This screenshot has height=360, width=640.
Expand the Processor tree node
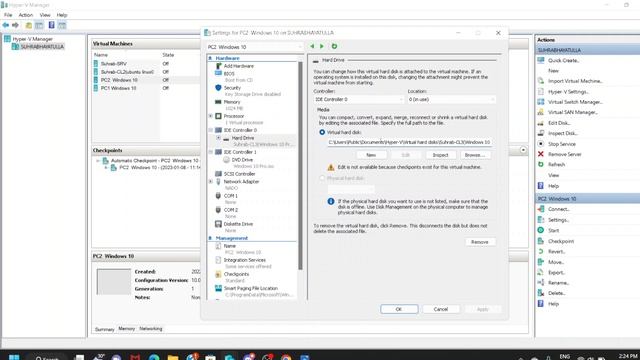tap(211, 116)
